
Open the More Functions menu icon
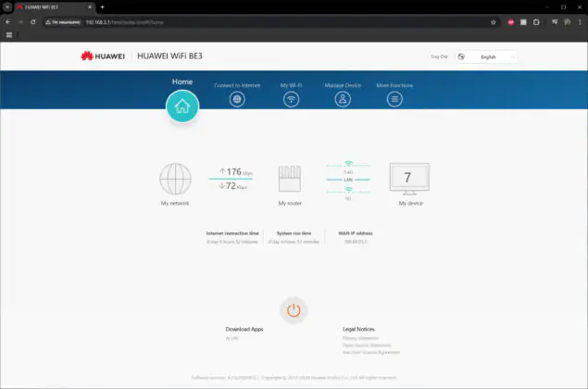tap(394, 99)
